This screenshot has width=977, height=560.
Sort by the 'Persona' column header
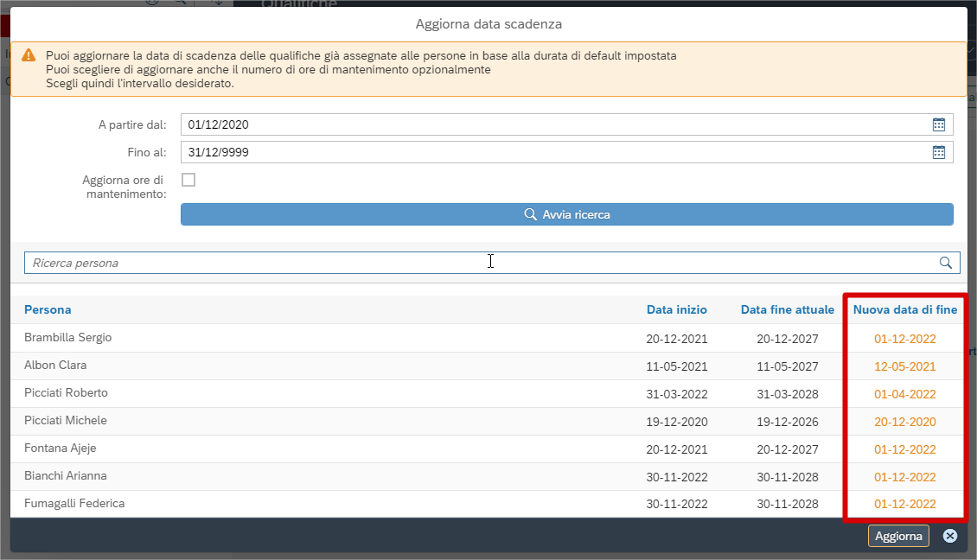48,309
